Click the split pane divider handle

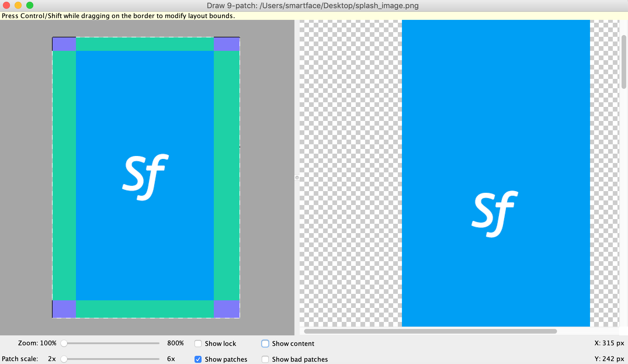297,178
